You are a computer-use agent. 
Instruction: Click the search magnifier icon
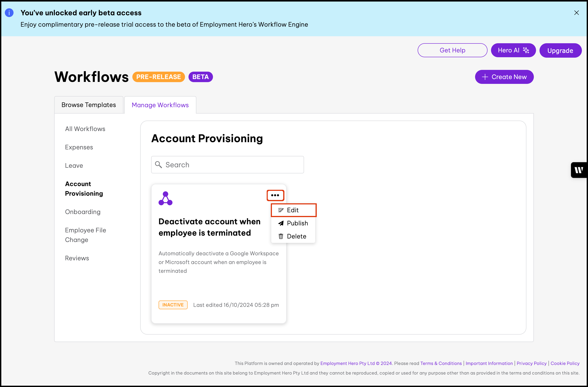[x=158, y=165]
